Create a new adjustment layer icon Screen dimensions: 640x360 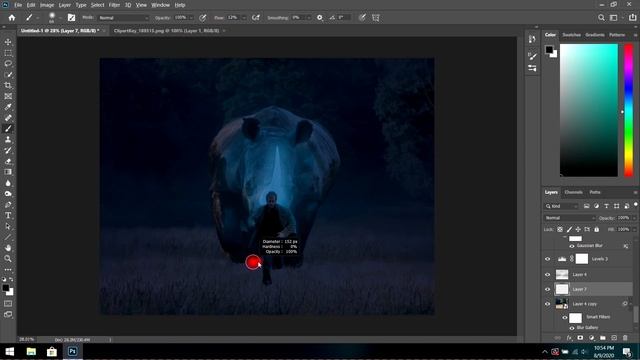point(591,338)
